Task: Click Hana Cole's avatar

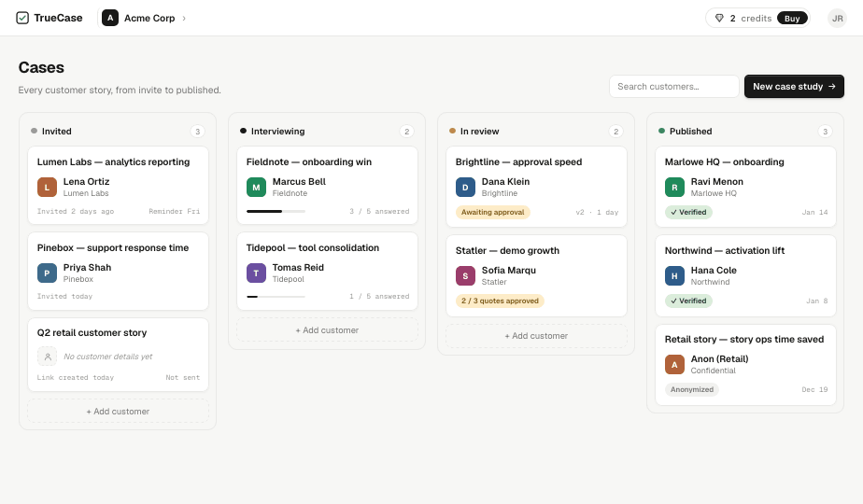Action: 674,275
